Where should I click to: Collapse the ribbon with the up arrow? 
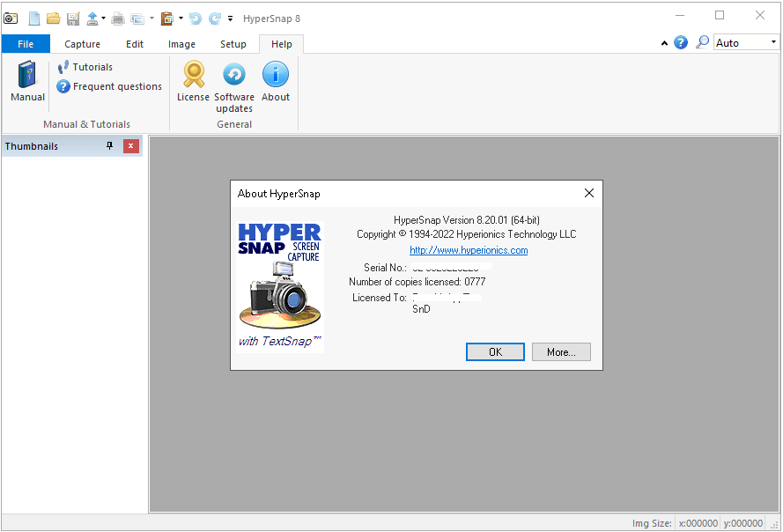tap(664, 43)
